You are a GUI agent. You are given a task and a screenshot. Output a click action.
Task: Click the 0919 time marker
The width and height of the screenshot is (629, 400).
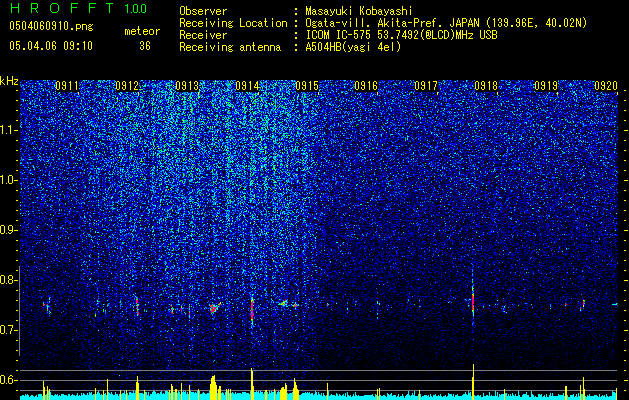[x=546, y=86]
